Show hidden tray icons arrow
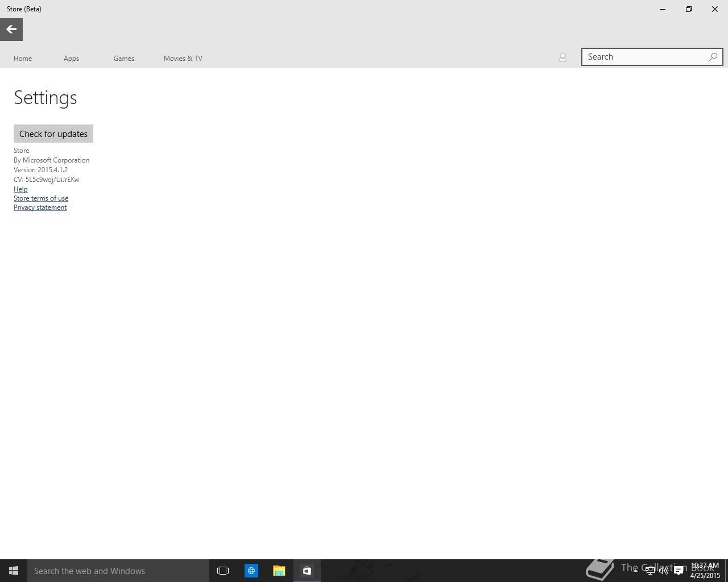 tap(635, 571)
